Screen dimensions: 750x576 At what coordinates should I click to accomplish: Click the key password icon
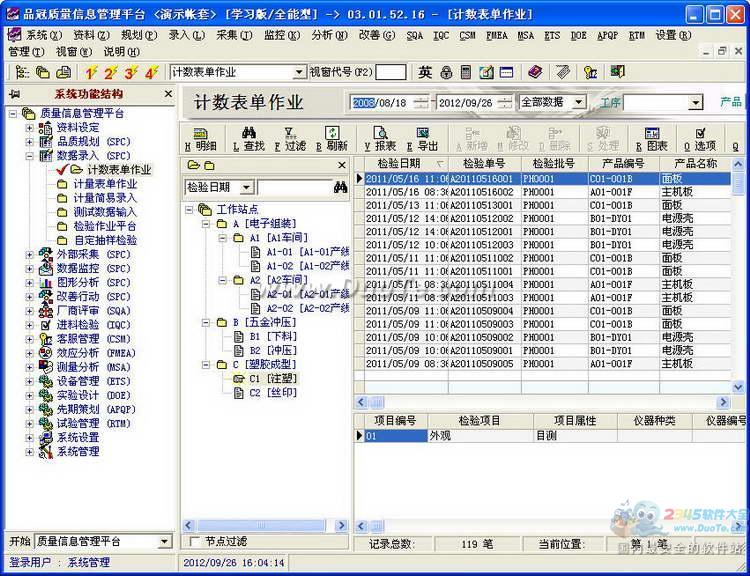[591, 72]
